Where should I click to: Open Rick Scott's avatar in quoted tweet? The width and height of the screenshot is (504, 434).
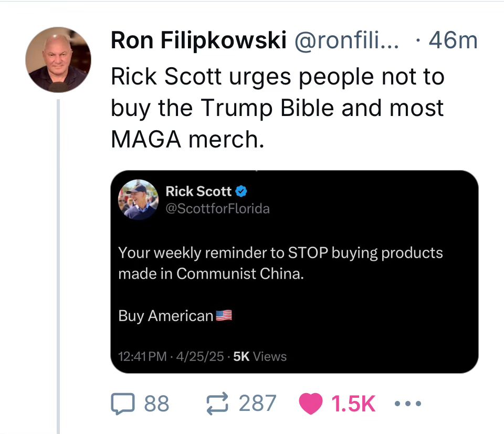pos(138,199)
